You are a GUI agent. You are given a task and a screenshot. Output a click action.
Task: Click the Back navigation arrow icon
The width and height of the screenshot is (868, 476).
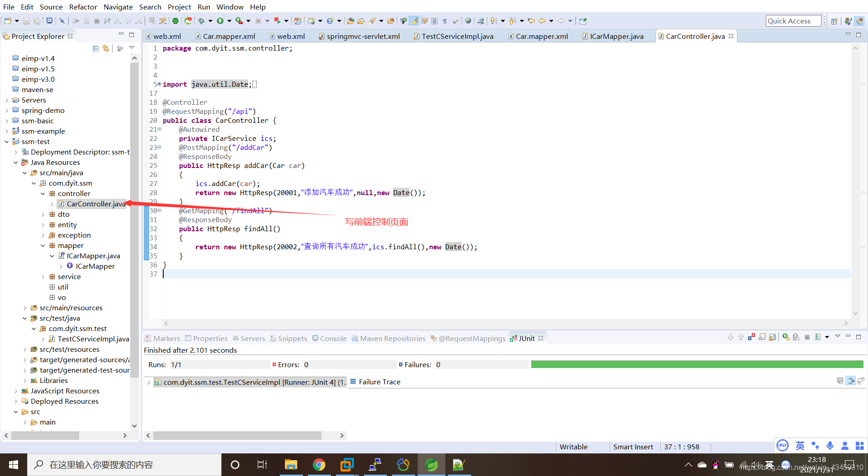pos(542,21)
